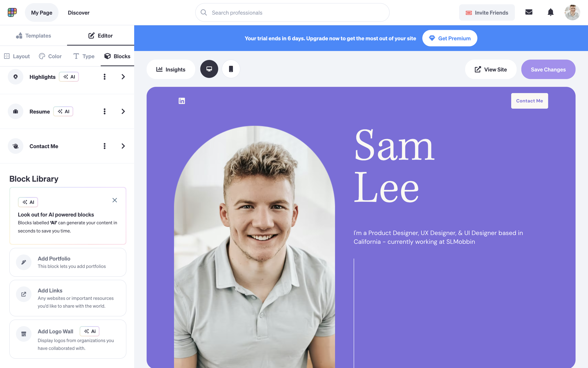Click the profile photo in the preview

click(254, 247)
